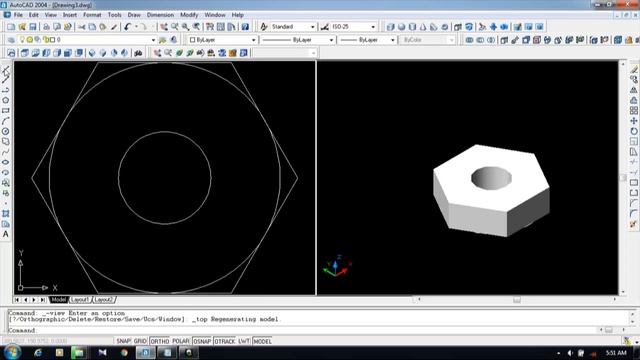Expand the Undo history arrow
This screenshot has width=640, height=360.
(x=136, y=27)
